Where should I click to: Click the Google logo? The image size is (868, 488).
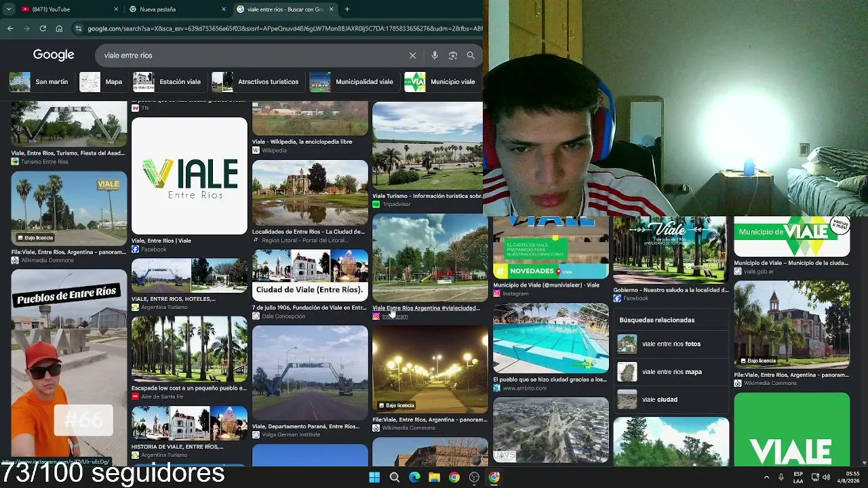click(x=54, y=55)
